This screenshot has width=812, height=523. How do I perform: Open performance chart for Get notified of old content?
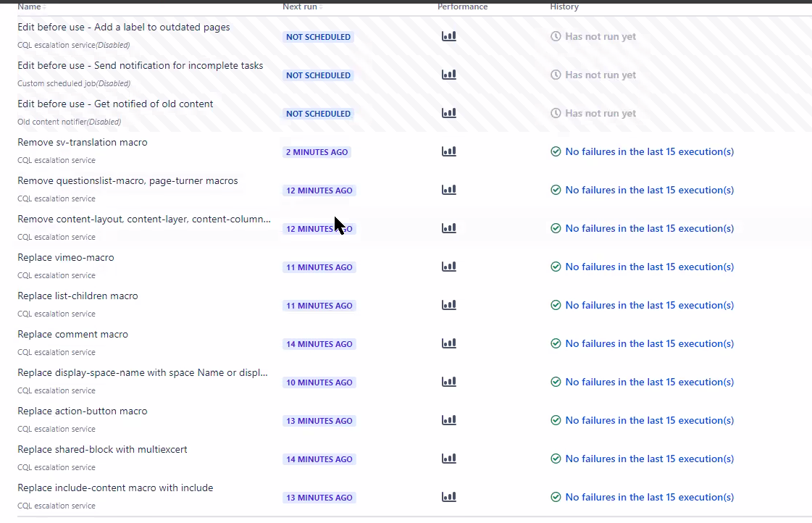coord(448,113)
